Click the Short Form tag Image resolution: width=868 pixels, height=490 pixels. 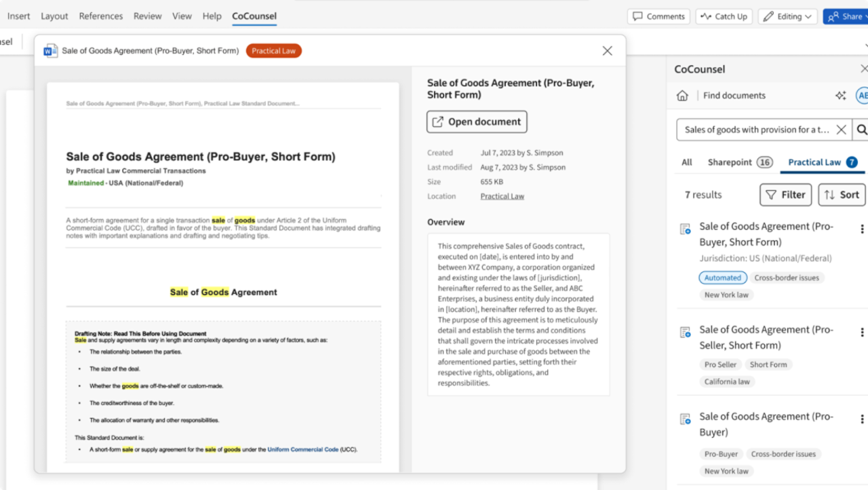[x=768, y=364]
